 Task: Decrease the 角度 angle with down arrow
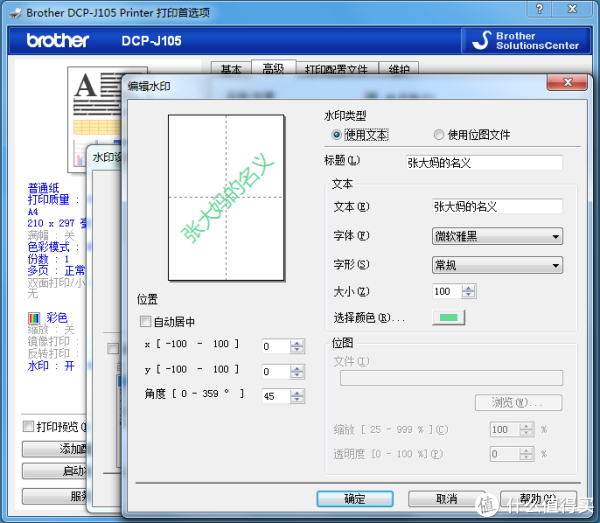(297, 399)
